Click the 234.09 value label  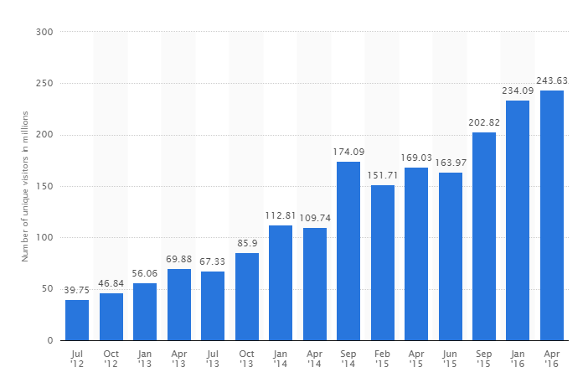pos(518,92)
